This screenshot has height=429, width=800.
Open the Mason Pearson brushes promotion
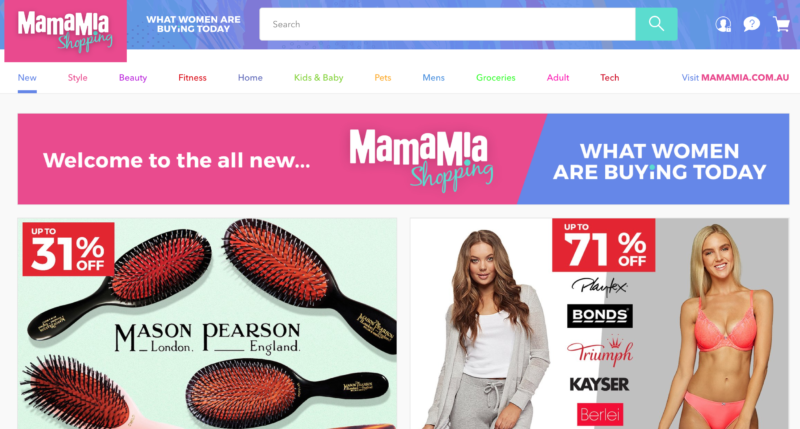point(207,323)
